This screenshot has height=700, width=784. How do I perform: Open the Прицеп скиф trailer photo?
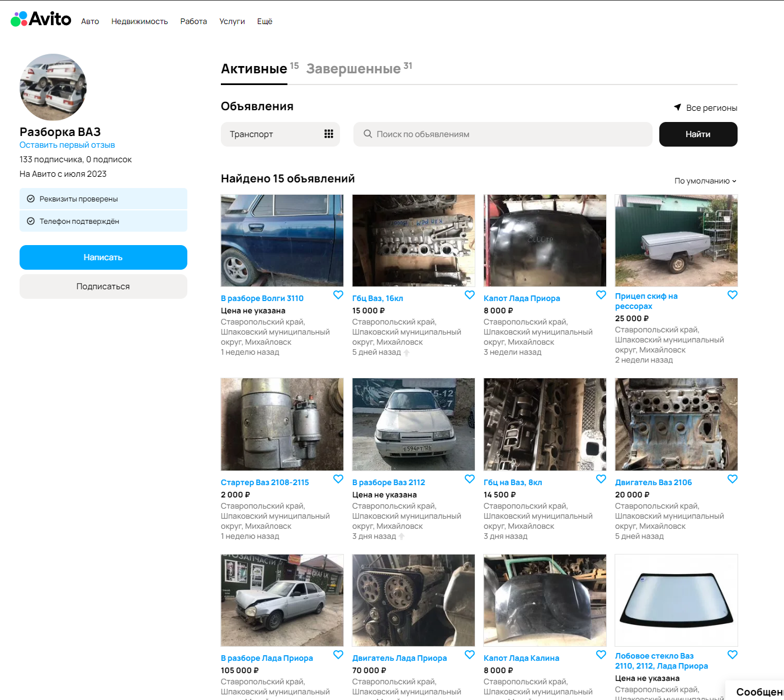point(677,241)
